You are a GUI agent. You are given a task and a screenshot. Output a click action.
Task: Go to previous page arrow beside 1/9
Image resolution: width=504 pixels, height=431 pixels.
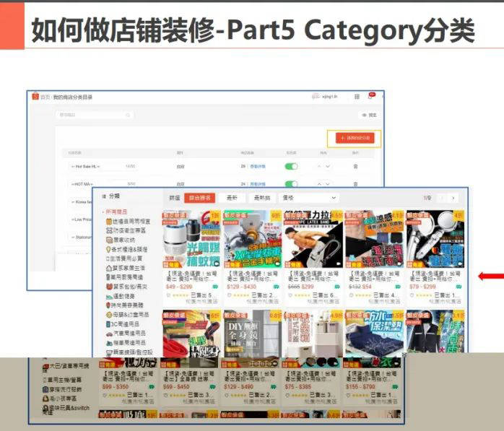(442, 198)
